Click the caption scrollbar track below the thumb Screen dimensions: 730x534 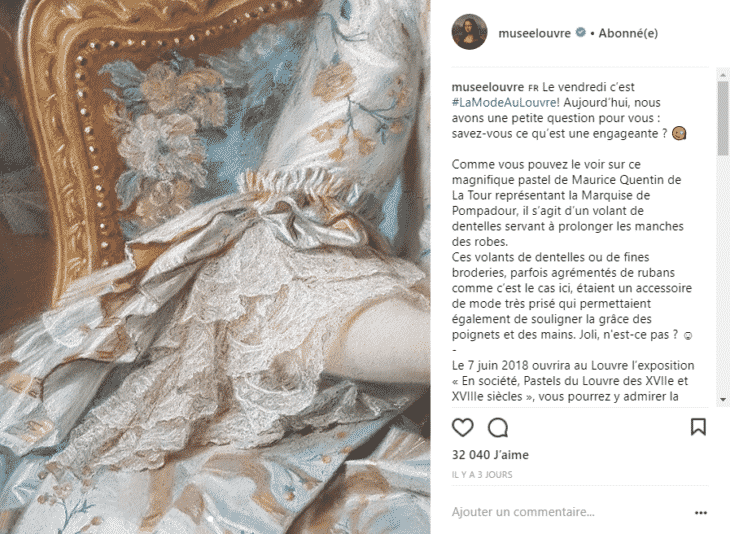(x=723, y=275)
